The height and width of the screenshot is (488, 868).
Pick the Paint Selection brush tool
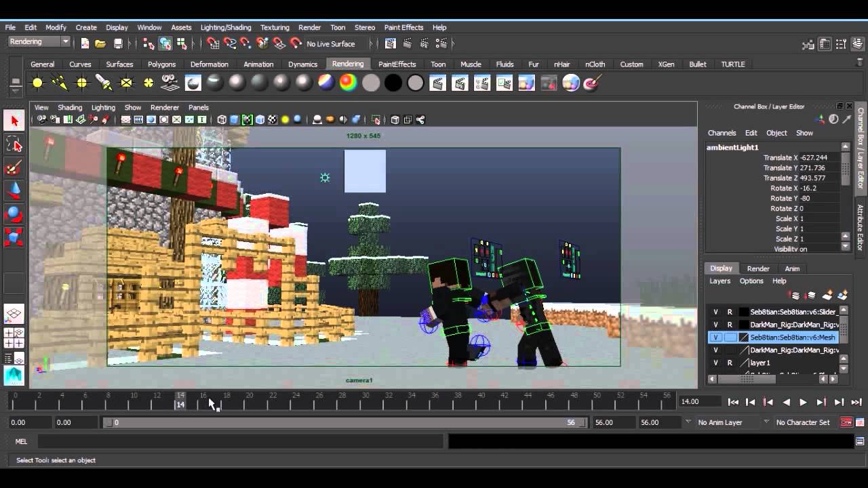(x=14, y=167)
